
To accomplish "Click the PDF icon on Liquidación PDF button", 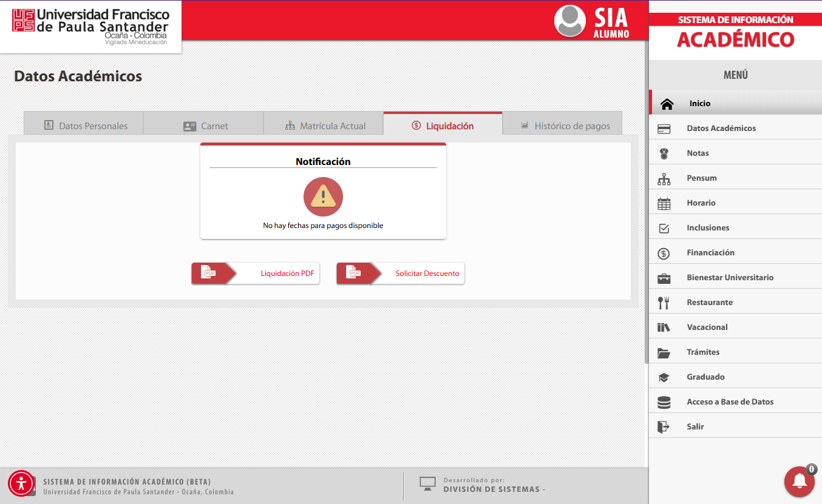I will coord(208,273).
